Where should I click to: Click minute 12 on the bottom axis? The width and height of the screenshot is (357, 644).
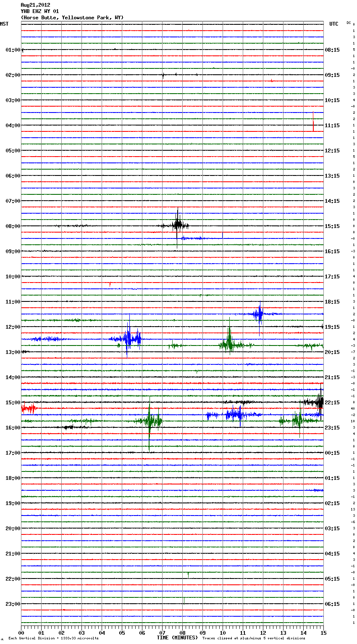263,633
